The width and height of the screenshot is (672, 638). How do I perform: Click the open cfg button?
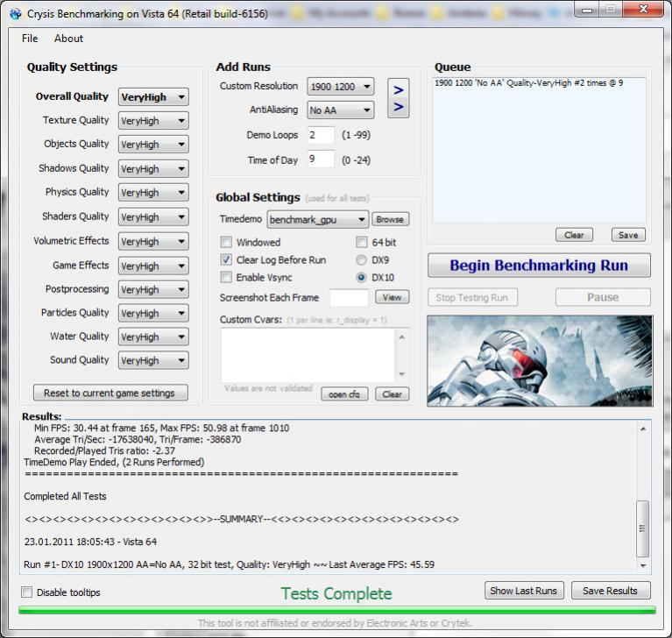click(344, 394)
